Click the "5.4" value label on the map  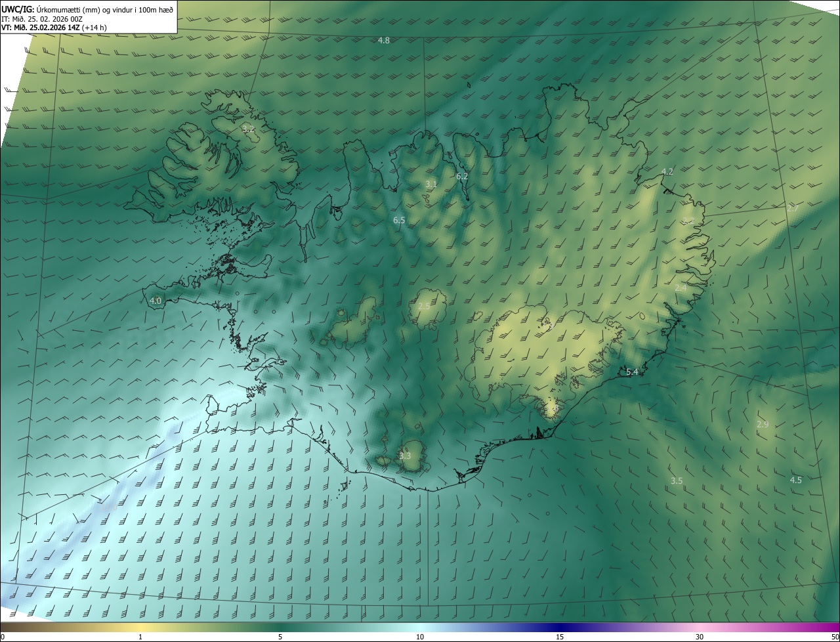[x=632, y=372]
